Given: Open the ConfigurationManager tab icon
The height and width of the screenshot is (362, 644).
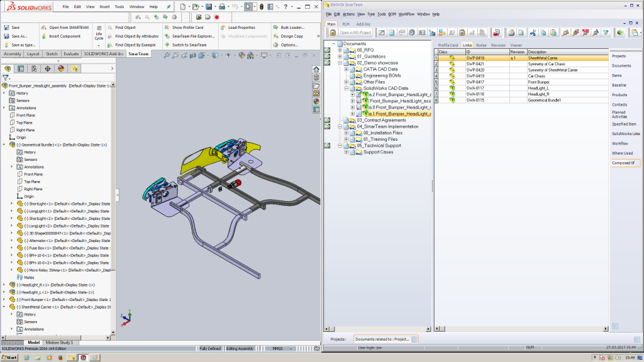Looking at the screenshot, I should tap(34, 69).
